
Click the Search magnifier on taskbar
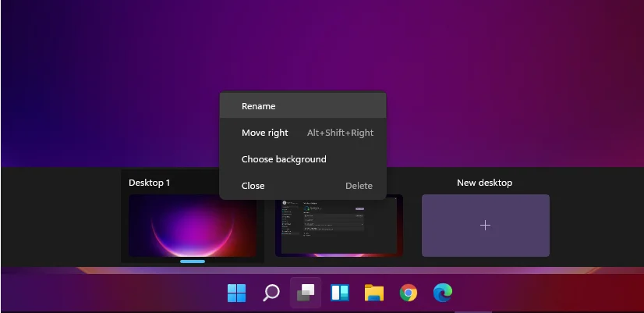[x=271, y=293]
